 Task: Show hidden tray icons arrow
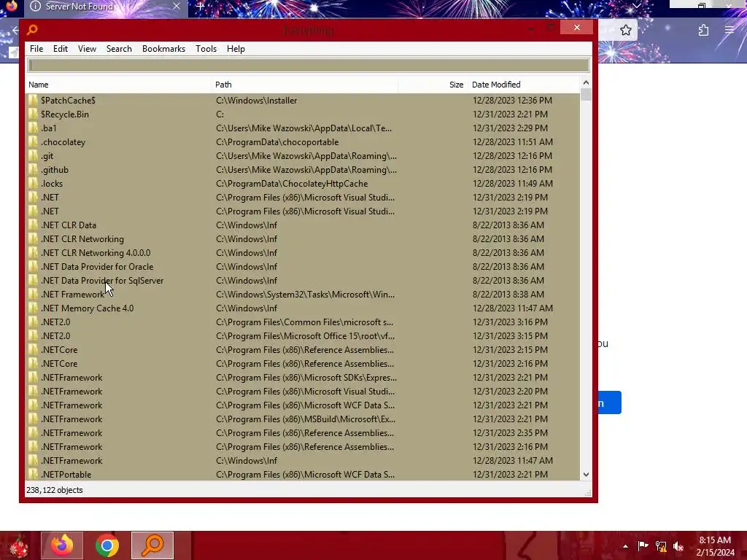click(x=625, y=546)
